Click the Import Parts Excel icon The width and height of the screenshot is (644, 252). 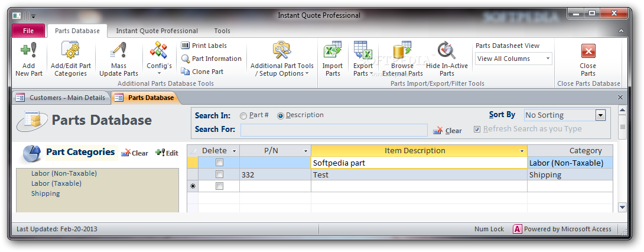pyautogui.click(x=333, y=50)
